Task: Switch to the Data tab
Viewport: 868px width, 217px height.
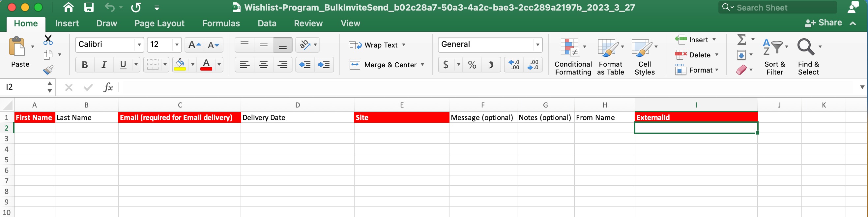Action: coord(267,23)
